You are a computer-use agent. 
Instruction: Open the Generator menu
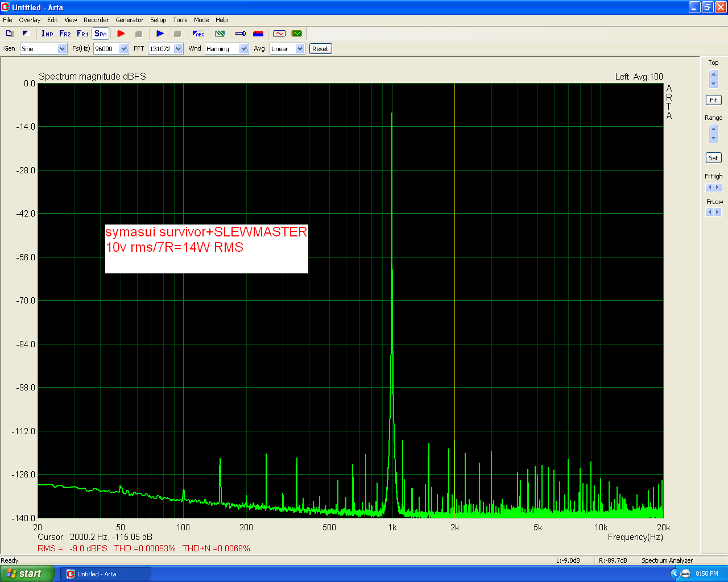coord(130,20)
